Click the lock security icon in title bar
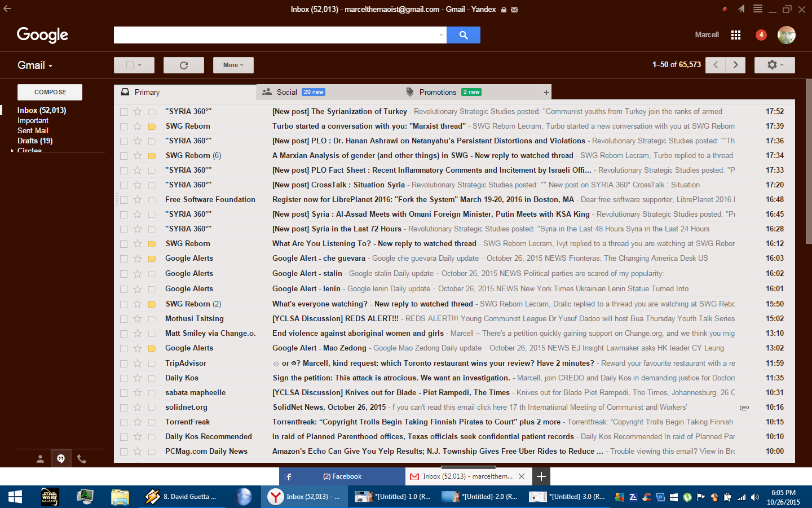Screen dimensions: 812x508 coord(504,10)
